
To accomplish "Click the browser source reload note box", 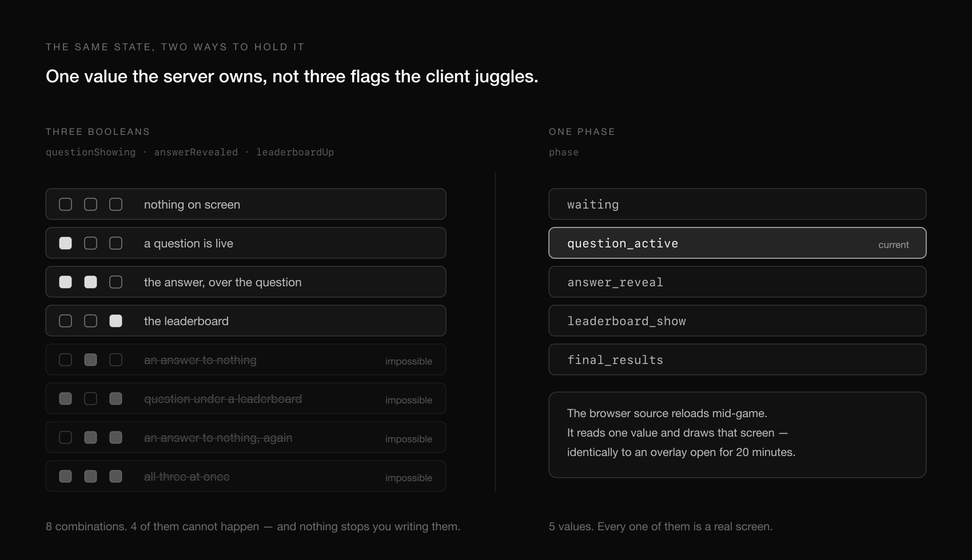I will pos(738,435).
